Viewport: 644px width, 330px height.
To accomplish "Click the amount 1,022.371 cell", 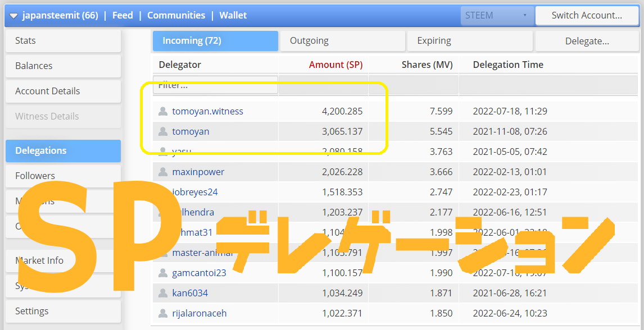I will 342,314.
